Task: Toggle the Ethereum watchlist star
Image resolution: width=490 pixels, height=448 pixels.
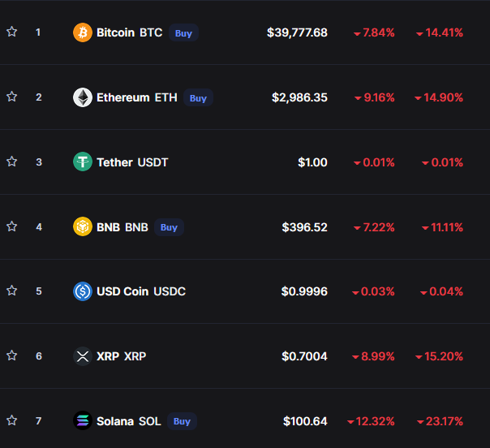Action: (12, 97)
